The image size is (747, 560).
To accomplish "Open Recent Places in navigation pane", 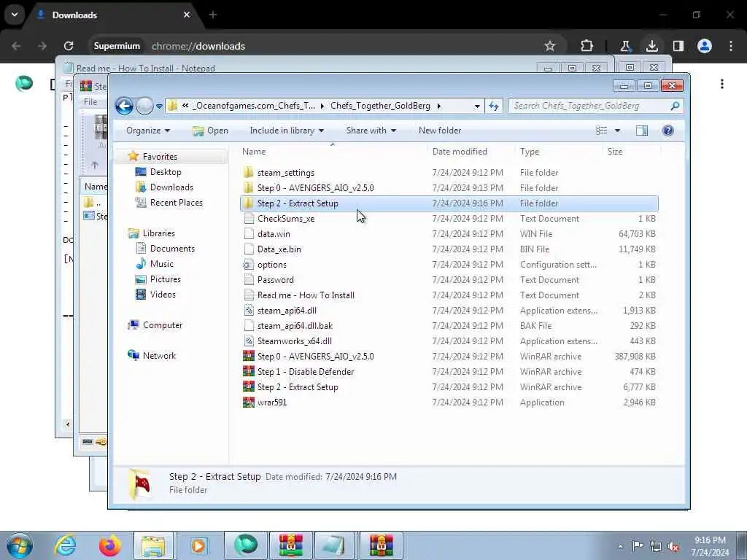I will click(177, 203).
